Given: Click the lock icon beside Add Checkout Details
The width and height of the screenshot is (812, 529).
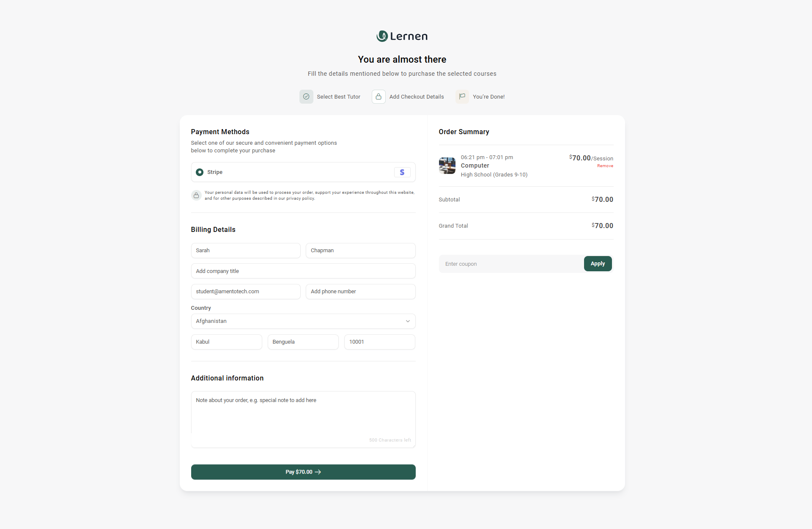Looking at the screenshot, I should tap(379, 96).
